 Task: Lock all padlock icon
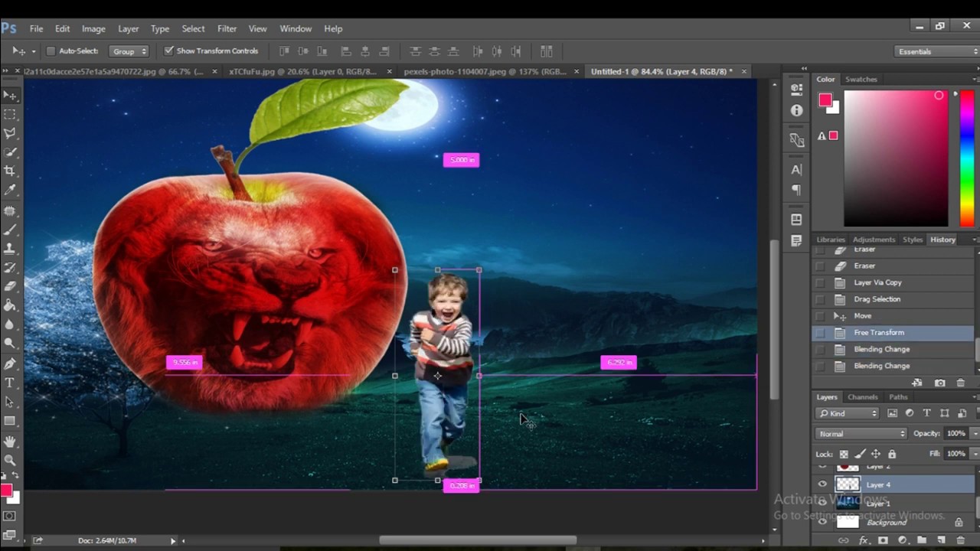coord(891,454)
